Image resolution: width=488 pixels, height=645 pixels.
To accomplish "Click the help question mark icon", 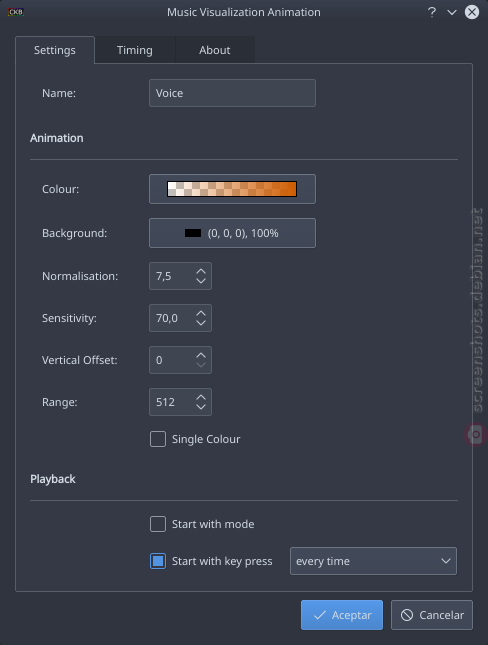I will coord(432,12).
